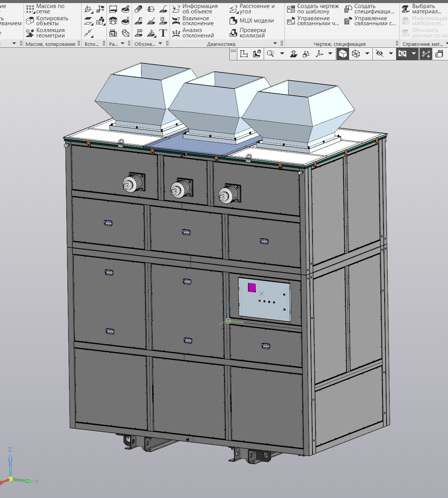Click the Массив, копирование panel label
The height and width of the screenshot is (498, 448).
tap(50, 44)
